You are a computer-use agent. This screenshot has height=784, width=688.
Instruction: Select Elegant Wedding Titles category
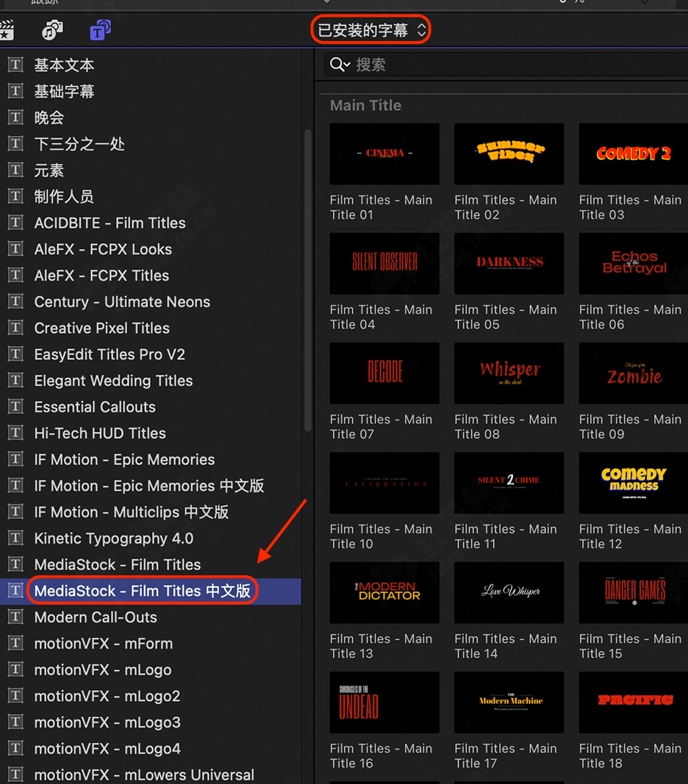pyautogui.click(x=150, y=381)
